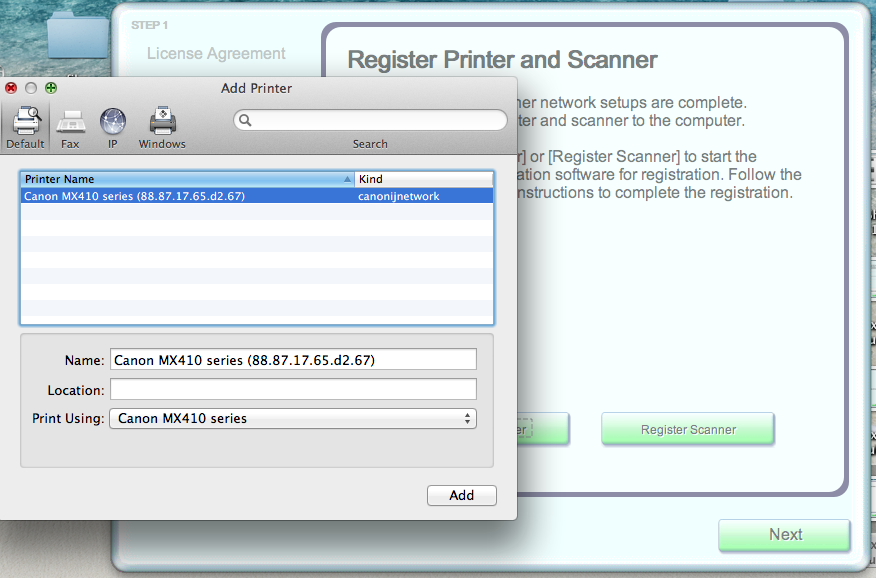Click the sort arrow in Printer Name header
The image size is (876, 578).
click(347, 179)
